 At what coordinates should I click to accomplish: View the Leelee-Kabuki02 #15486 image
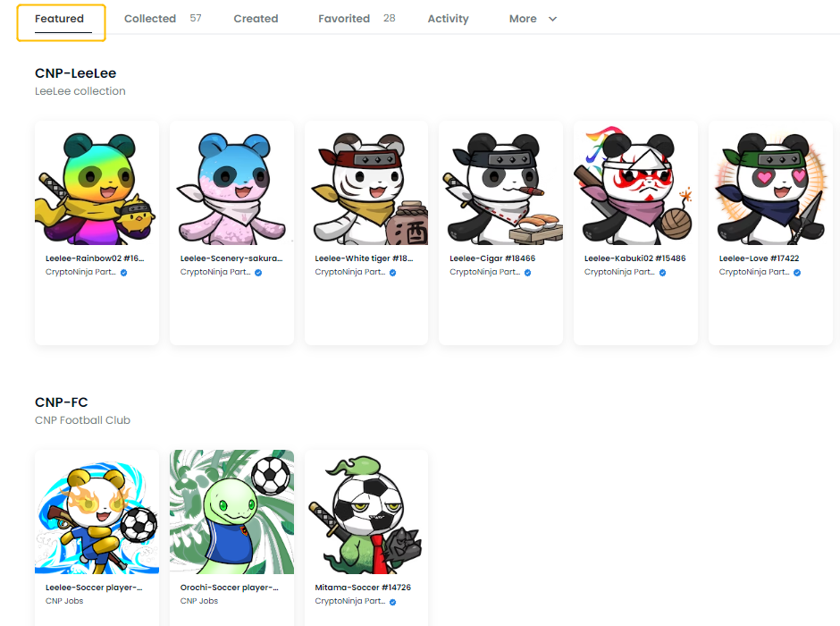636,182
